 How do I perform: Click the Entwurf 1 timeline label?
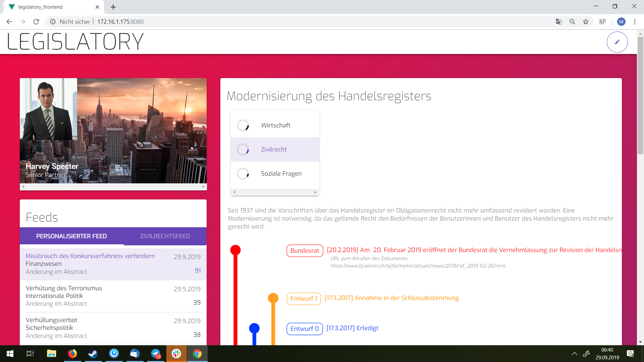[304, 299]
